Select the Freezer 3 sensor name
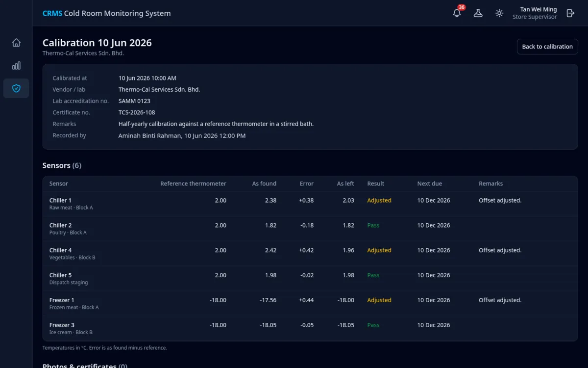 [62, 325]
